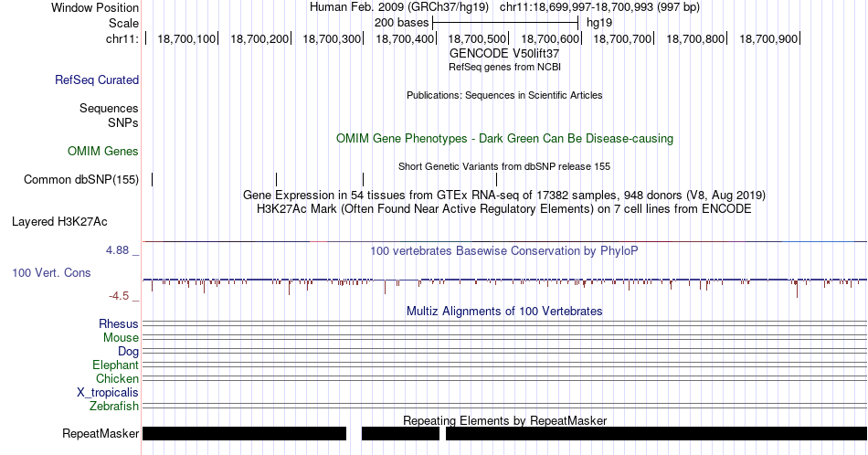
Task: Click Publications: Sequences in Scientific Articles title
Action: click(504, 95)
